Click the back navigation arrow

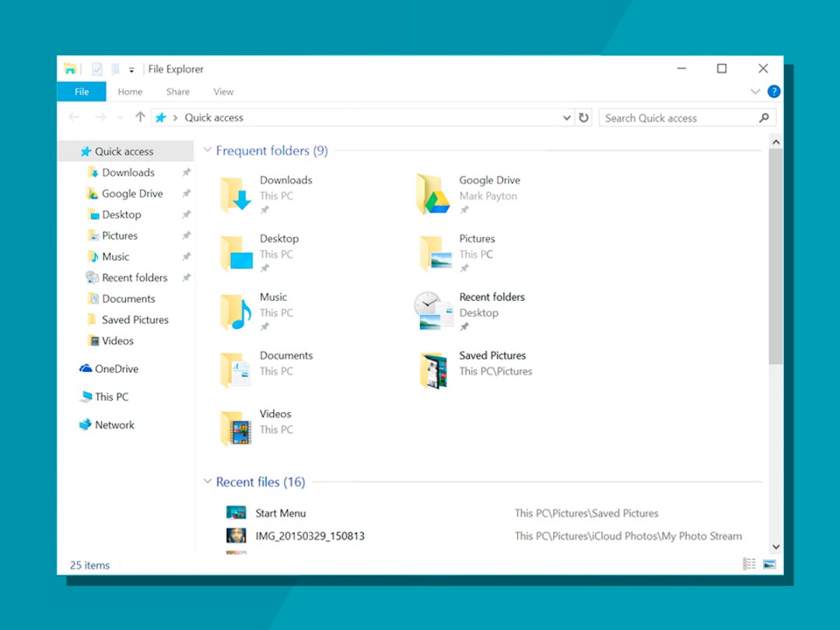[74, 117]
